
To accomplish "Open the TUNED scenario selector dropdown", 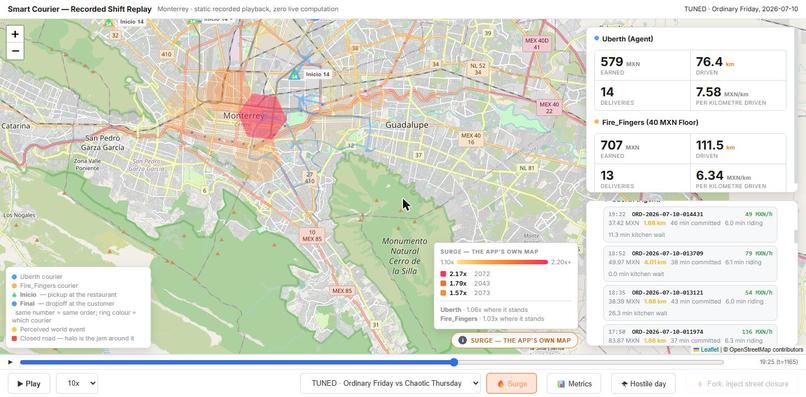I will point(390,384).
